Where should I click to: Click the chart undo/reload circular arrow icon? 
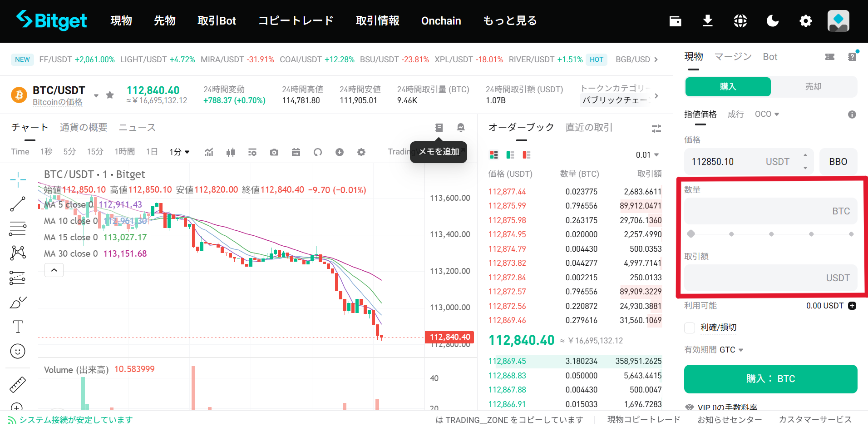click(318, 152)
